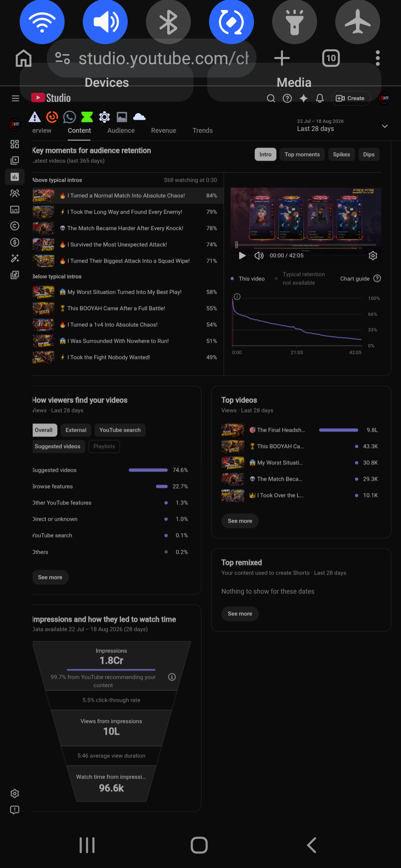Play the retention preview video
Viewport: 401px width, 868px height.
242,256
